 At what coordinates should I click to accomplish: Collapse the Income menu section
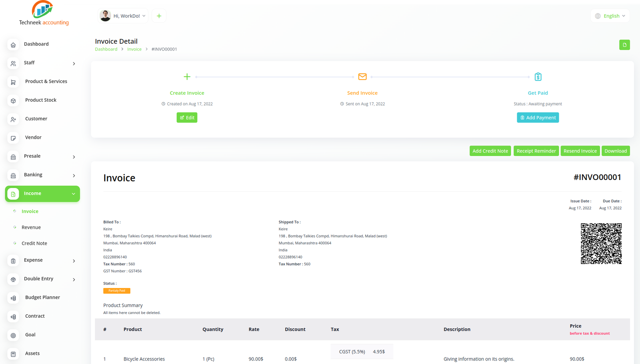[74, 194]
